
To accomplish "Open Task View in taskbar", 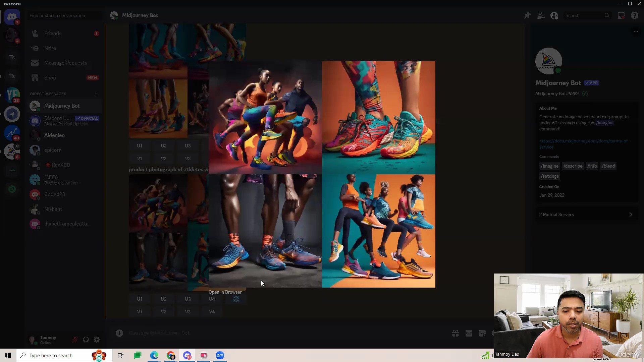I will tap(121, 355).
